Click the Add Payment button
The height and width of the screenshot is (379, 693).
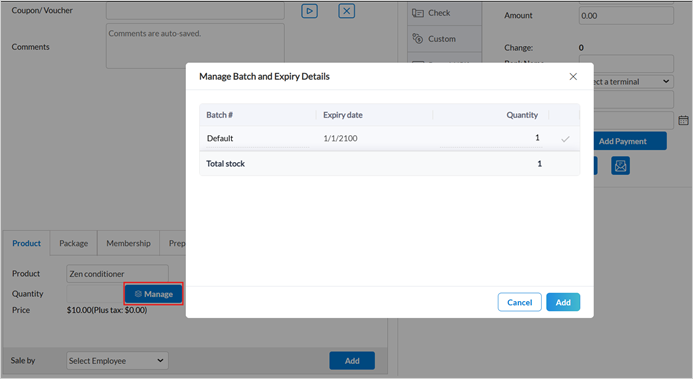coord(622,141)
